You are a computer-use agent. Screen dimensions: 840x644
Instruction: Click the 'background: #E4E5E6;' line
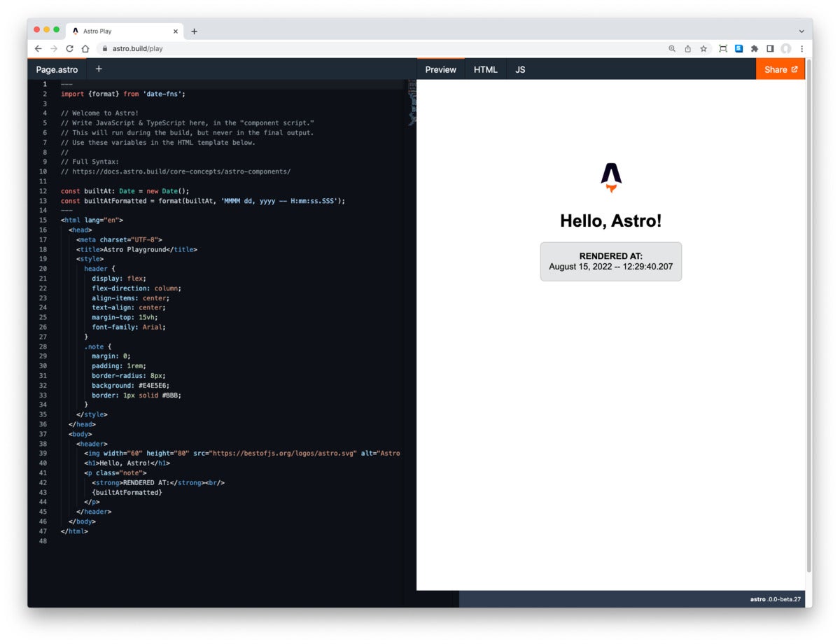130,385
